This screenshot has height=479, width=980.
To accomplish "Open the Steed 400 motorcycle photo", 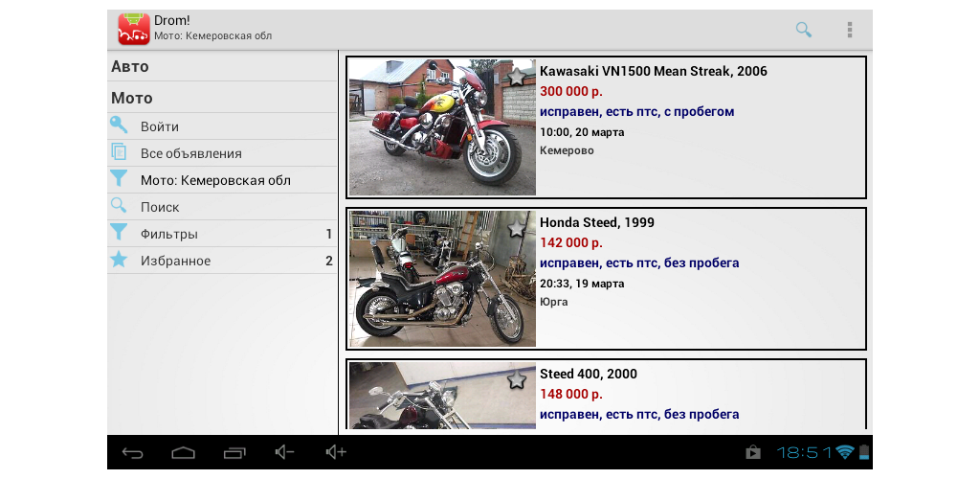I will coord(442,396).
